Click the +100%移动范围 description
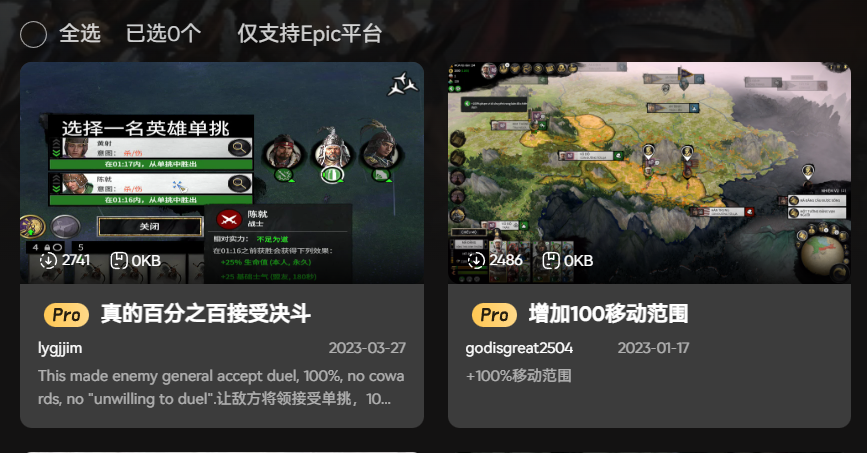 pyautogui.click(x=519, y=376)
